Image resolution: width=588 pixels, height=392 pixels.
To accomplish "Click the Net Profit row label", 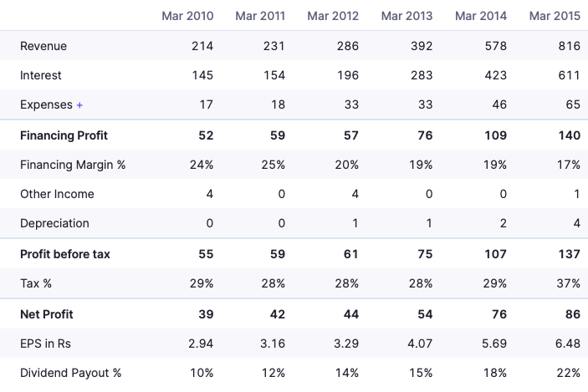I will pos(47,314).
